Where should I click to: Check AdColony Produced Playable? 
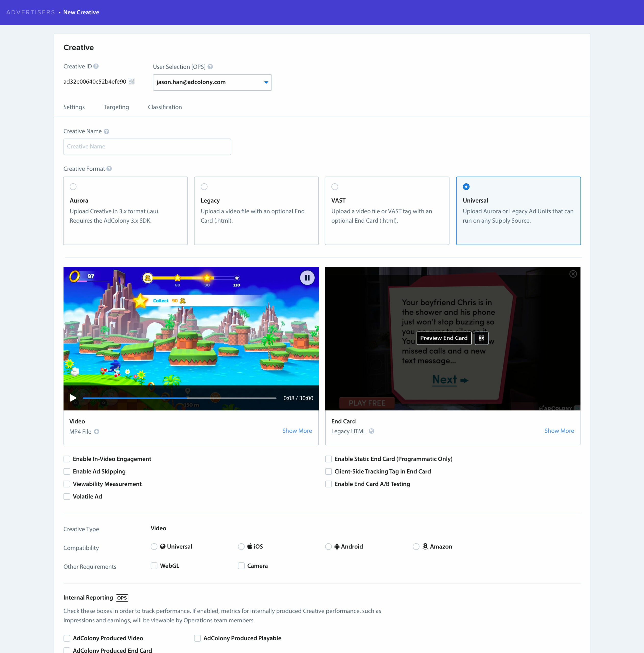tap(197, 638)
